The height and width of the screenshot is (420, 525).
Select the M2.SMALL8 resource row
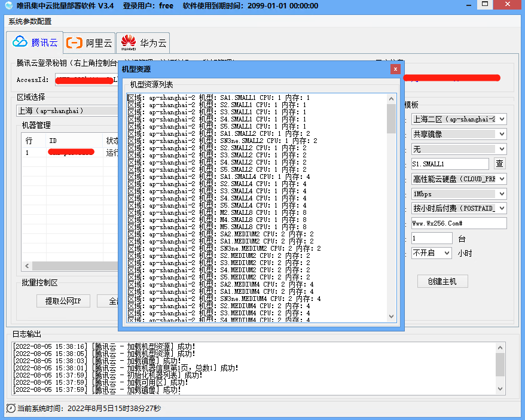pyautogui.click(x=217, y=212)
